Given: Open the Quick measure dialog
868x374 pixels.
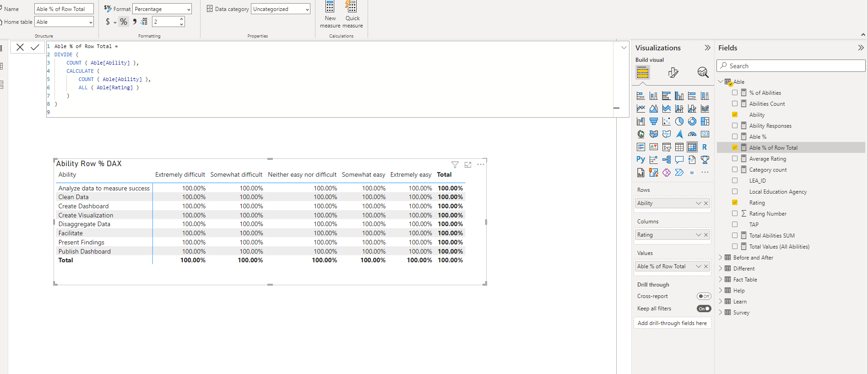Looking at the screenshot, I should [353, 14].
